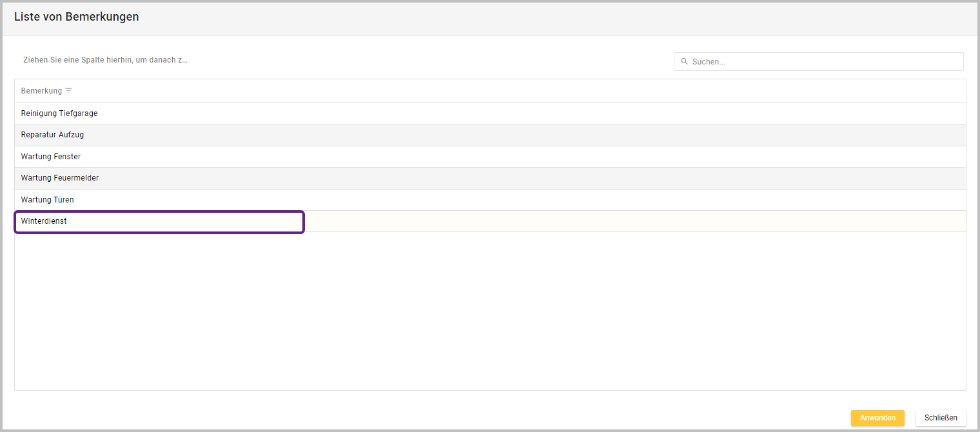Sort by the Bemerkung column header
Image resolution: width=980 pixels, height=432 pixels.
point(41,91)
